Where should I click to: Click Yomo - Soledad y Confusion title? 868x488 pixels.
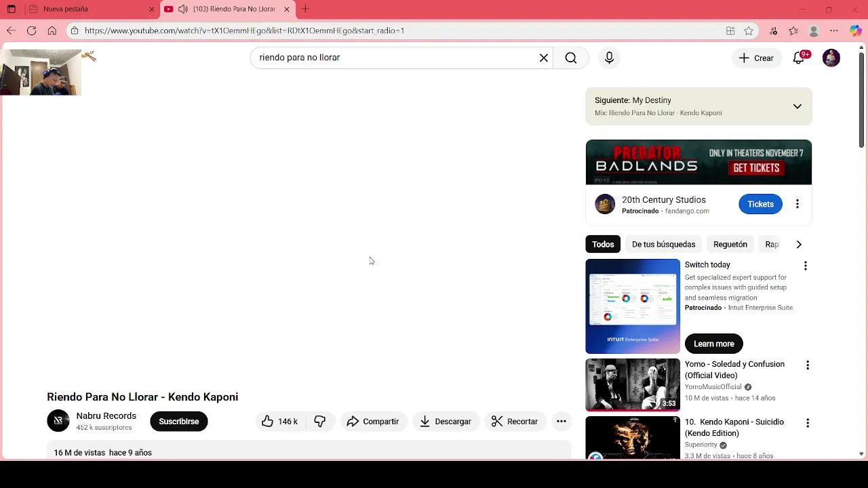point(734,370)
